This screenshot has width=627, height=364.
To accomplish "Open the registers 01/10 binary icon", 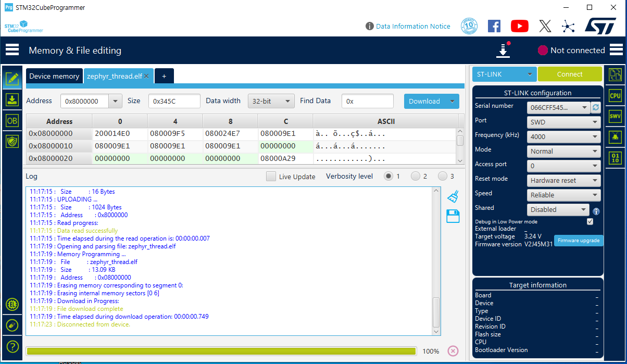I will click(615, 158).
